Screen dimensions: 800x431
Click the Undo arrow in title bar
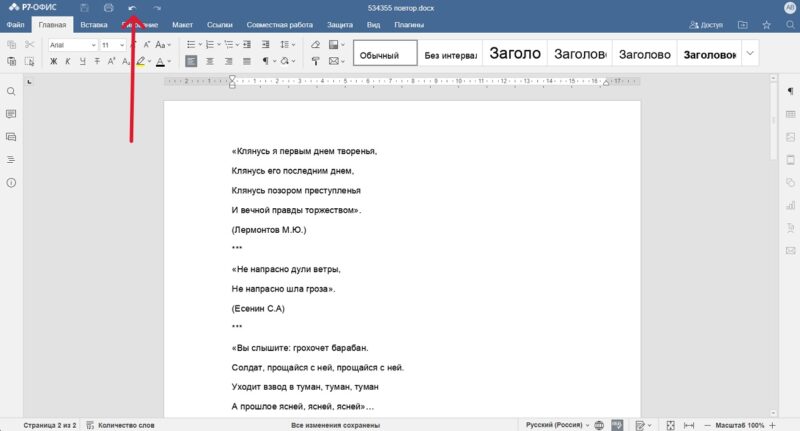point(132,8)
